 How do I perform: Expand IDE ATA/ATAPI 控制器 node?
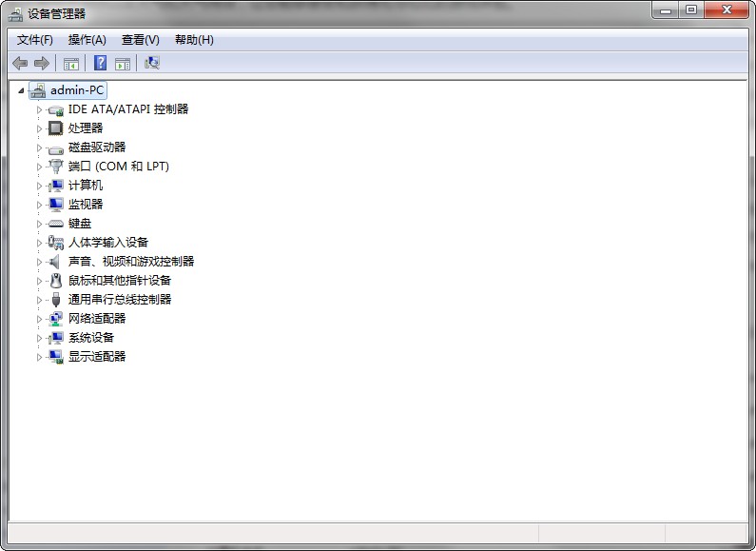[40, 109]
